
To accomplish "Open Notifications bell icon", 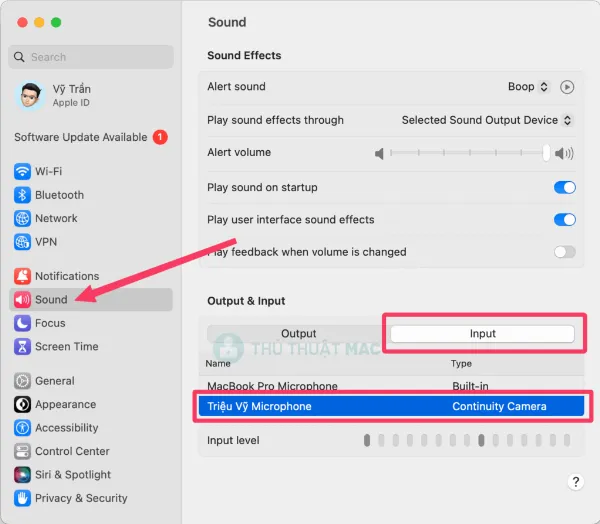I will tap(22, 276).
